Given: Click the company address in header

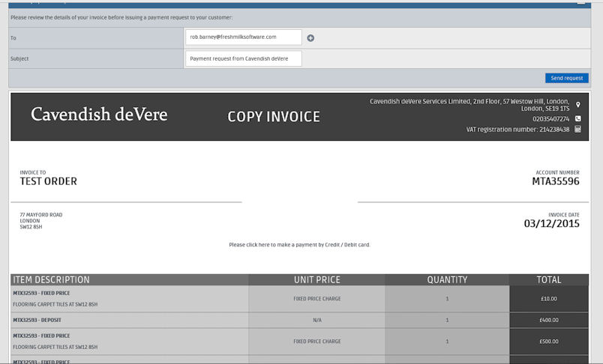Looking at the screenshot, I should 469,105.
